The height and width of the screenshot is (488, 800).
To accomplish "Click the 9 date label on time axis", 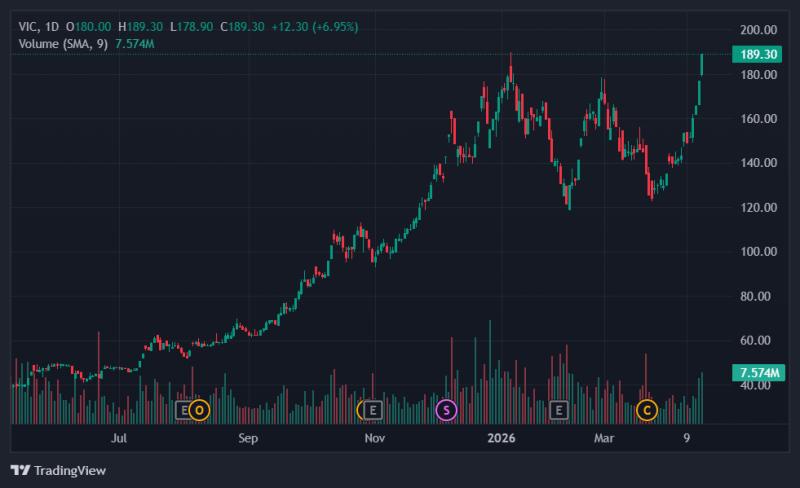I will pyautogui.click(x=687, y=438).
